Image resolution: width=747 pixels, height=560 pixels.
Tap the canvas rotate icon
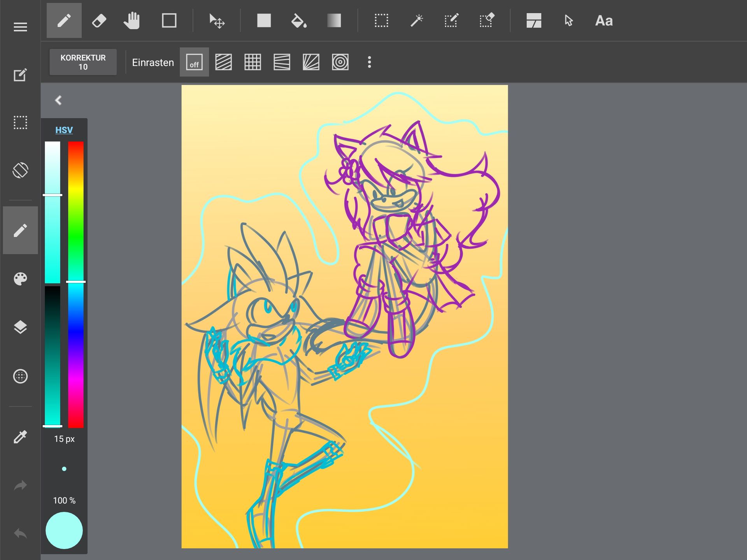[x=20, y=170]
